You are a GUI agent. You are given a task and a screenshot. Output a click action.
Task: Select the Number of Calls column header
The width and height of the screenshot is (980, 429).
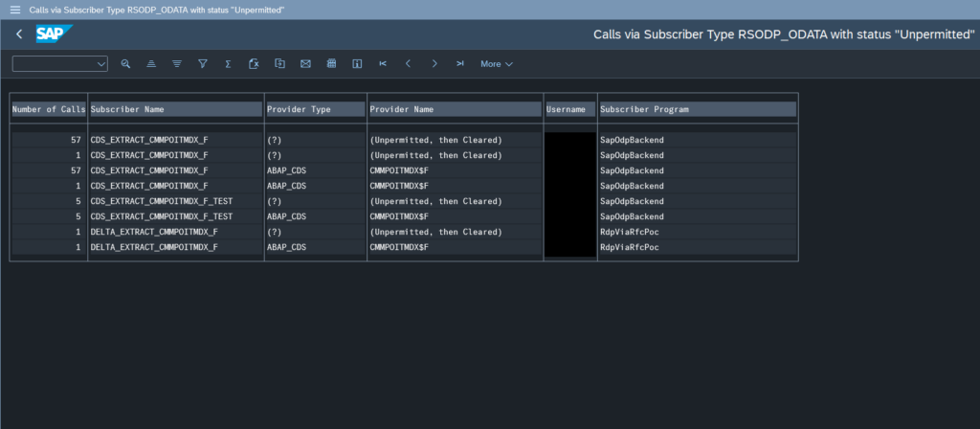coord(49,109)
